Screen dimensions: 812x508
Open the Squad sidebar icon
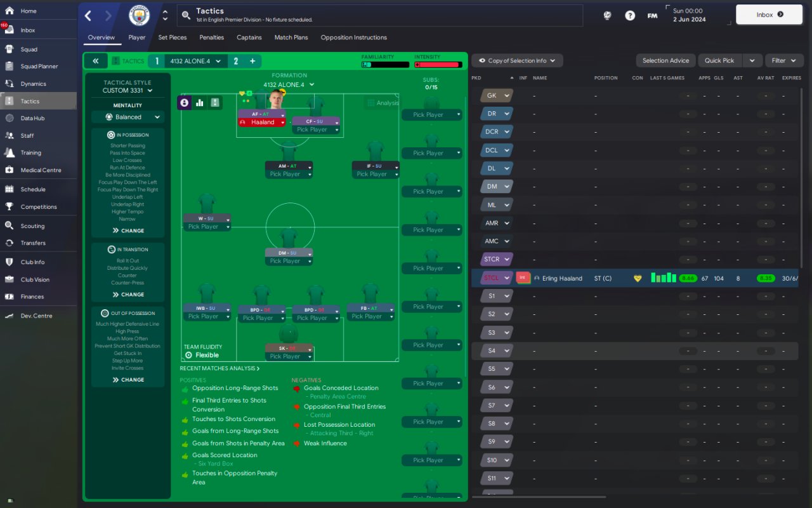point(10,49)
